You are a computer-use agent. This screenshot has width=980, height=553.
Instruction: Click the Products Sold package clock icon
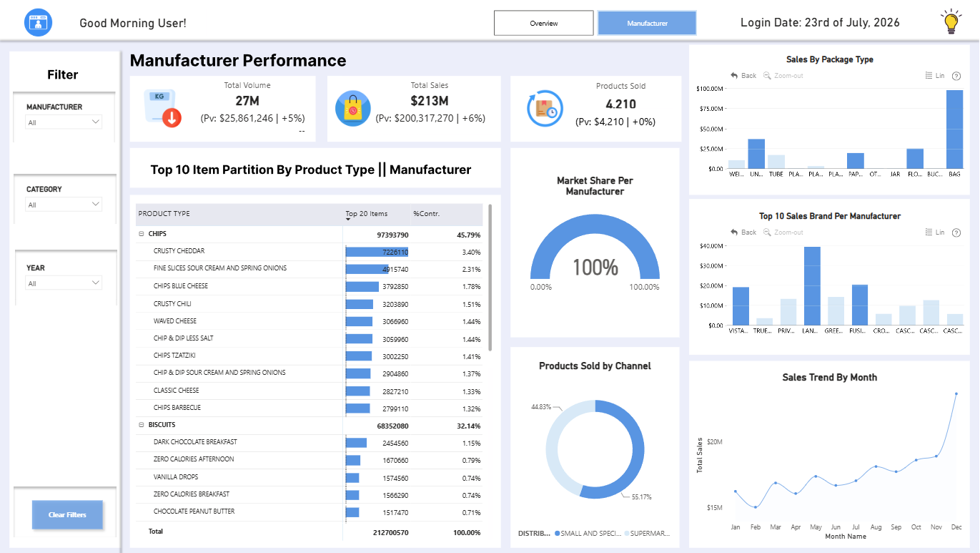pos(545,109)
